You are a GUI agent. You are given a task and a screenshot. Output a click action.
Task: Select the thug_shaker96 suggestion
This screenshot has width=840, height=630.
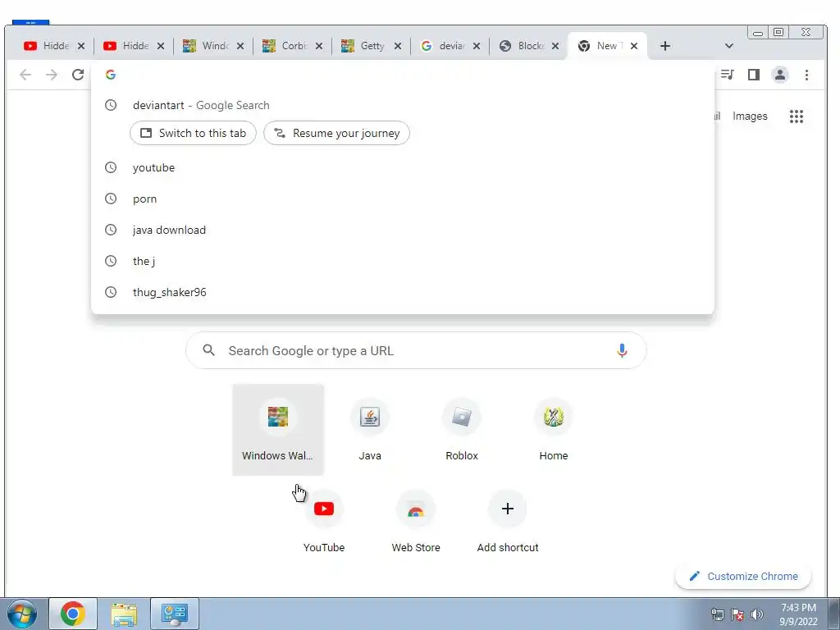tap(402, 292)
